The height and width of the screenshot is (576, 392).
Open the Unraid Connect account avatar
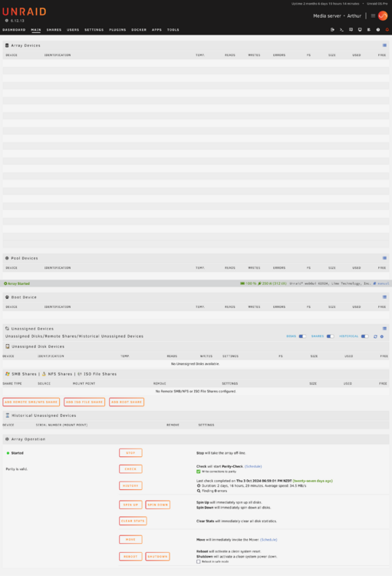pyautogui.click(x=383, y=16)
